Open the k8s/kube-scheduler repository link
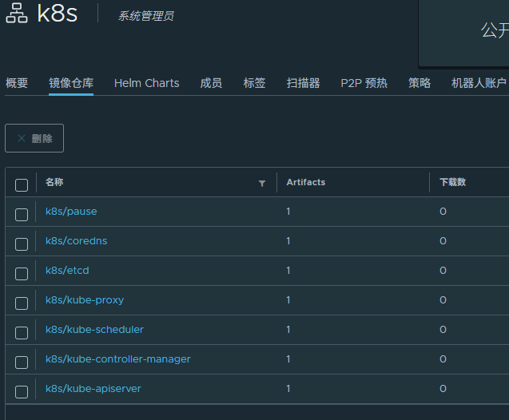The width and height of the screenshot is (509, 420). 94,330
